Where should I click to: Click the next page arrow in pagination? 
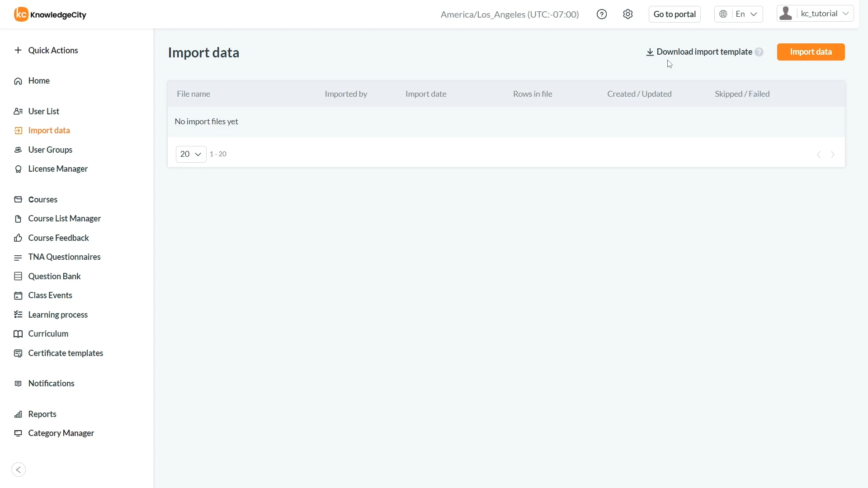833,155
